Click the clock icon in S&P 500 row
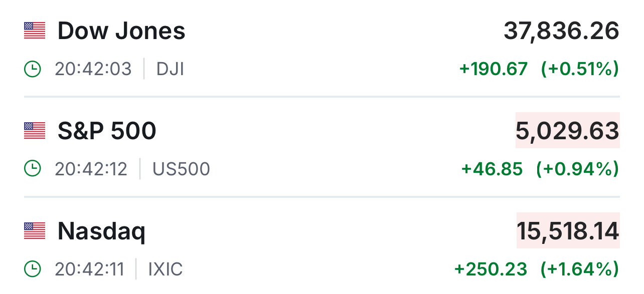This screenshot has height=294, width=644. 33,169
